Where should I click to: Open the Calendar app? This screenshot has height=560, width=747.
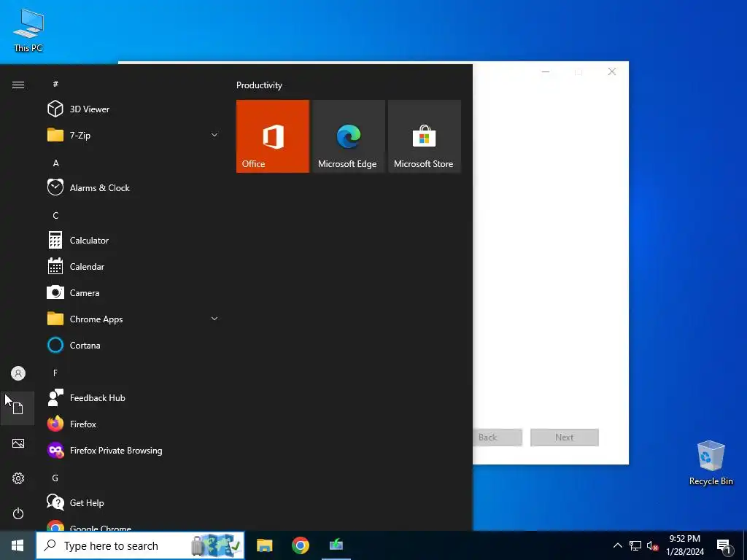[x=133, y=267]
